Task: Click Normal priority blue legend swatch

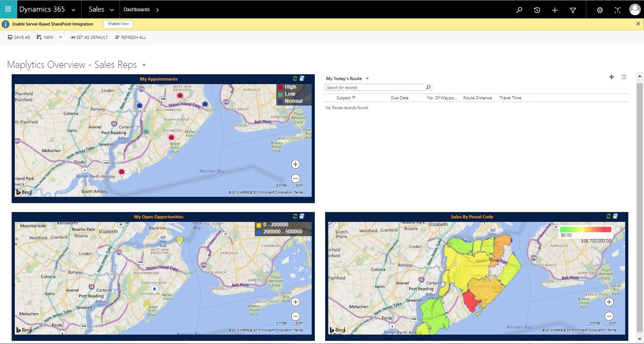Action: pos(280,101)
